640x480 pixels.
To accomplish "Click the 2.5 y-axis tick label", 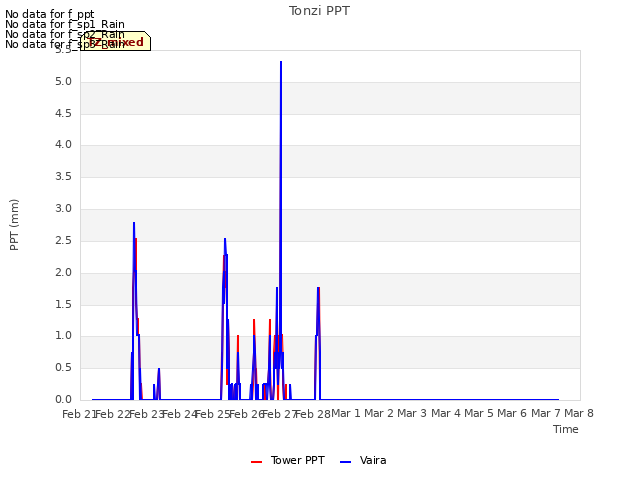I will pyautogui.click(x=63, y=240).
